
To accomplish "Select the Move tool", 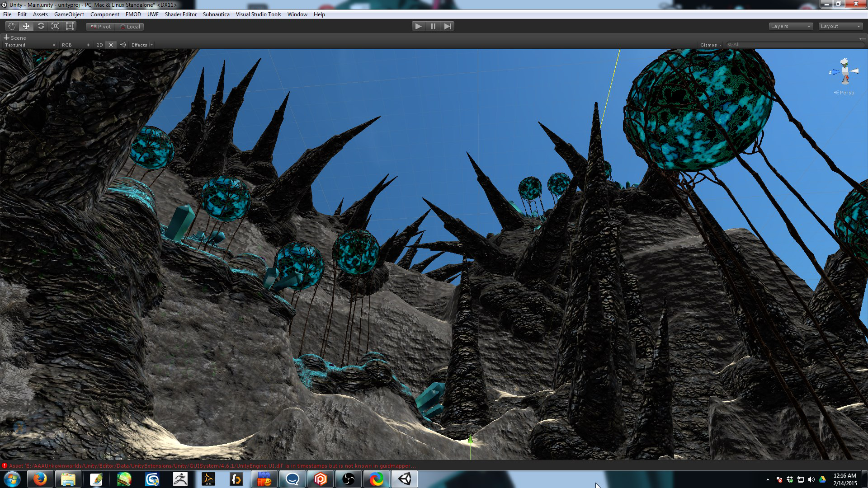I will 26,26.
